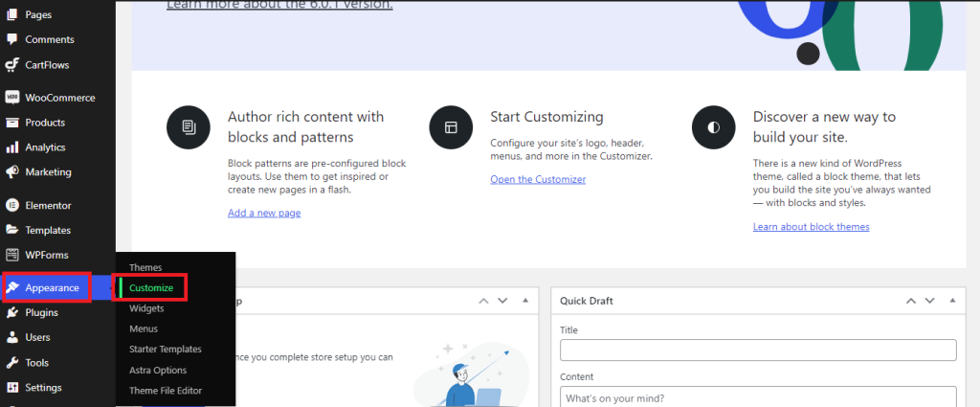The width and height of the screenshot is (980, 407).
Task: Click the Tools wrench icon
Action: coord(12,363)
